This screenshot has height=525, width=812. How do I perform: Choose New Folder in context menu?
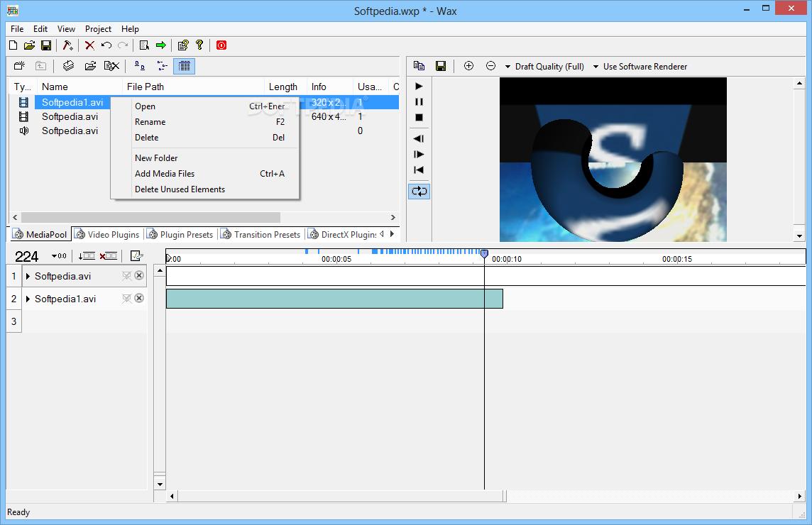point(205,158)
